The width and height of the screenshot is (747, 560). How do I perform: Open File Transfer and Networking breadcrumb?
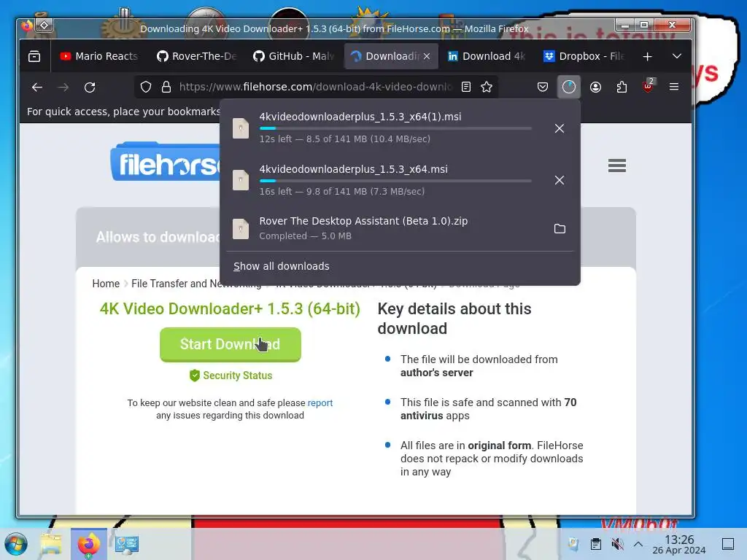tap(196, 284)
